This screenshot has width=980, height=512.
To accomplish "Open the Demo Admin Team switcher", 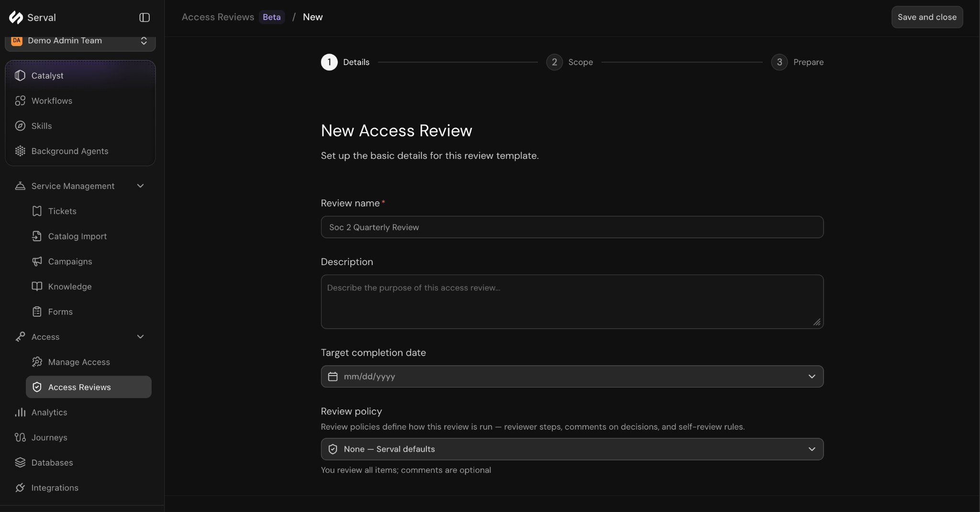I will [x=80, y=41].
